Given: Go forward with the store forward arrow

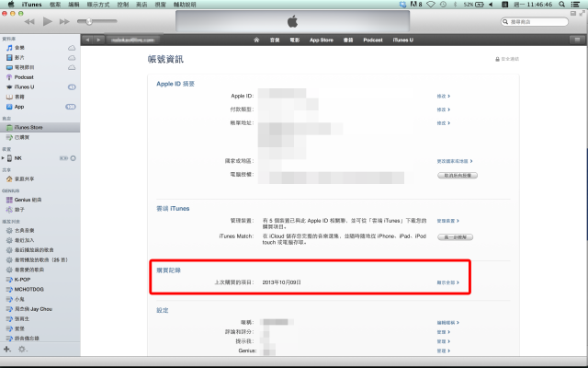Looking at the screenshot, I should [98, 40].
